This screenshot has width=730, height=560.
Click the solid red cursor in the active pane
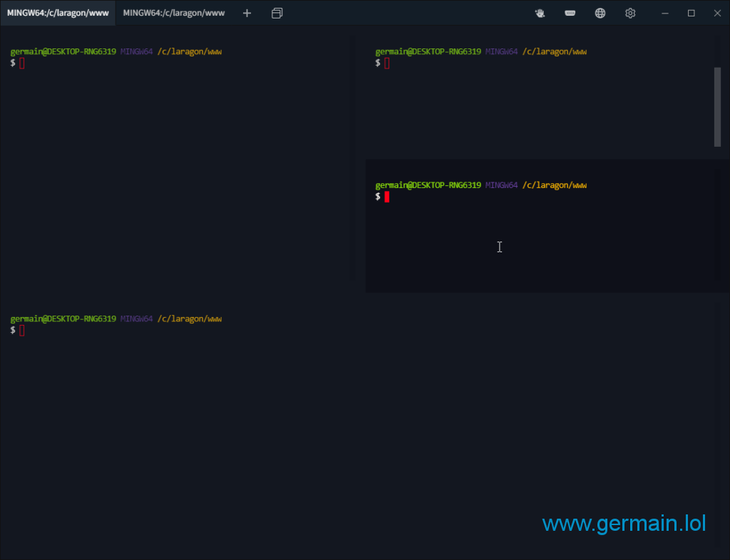pos(387,197)
